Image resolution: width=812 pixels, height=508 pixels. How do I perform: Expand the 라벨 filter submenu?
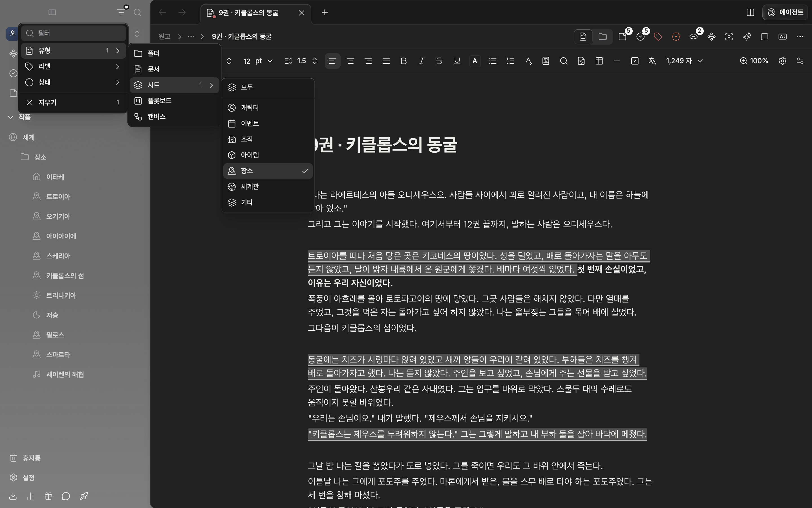pyautogui.click(x=73, y=67)
